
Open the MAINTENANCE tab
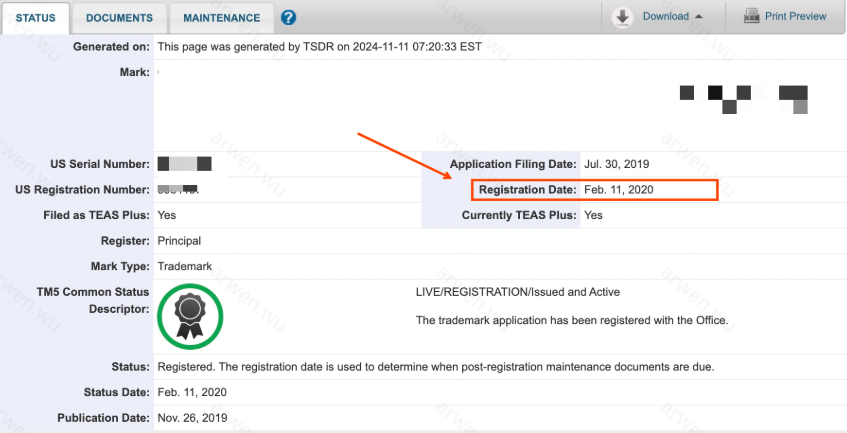point(221,18)
